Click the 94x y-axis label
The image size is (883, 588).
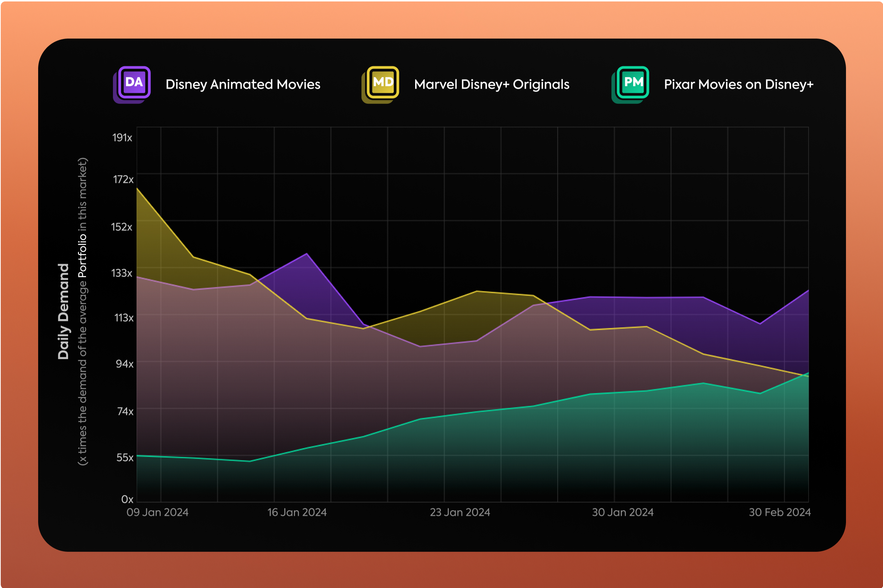[x=125, y=364]
